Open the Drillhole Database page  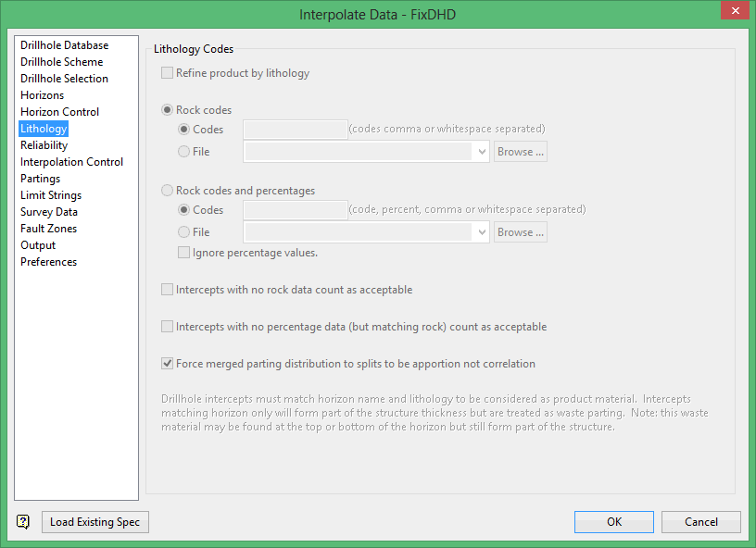click(x=64, y=45)
